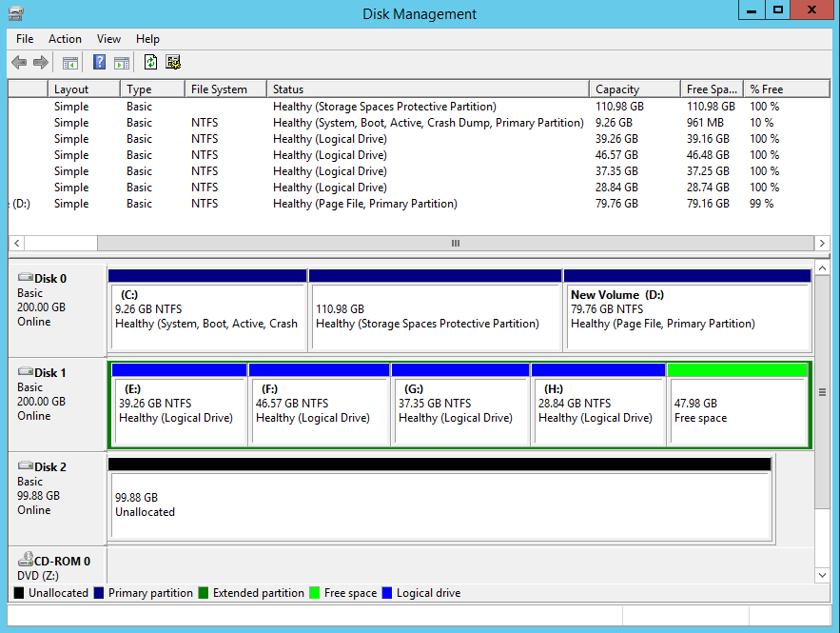Screen dimensions: 840x633
Task: Open the Settings toolbar icon
Action: coord(173,63)
